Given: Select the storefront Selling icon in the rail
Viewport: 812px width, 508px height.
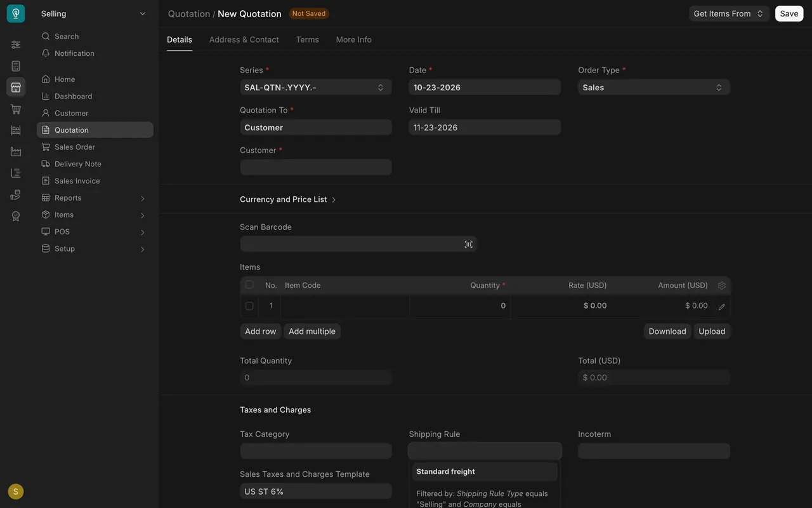Looking at the screenshot, I should pyautogui.click(x=16, y=88).
